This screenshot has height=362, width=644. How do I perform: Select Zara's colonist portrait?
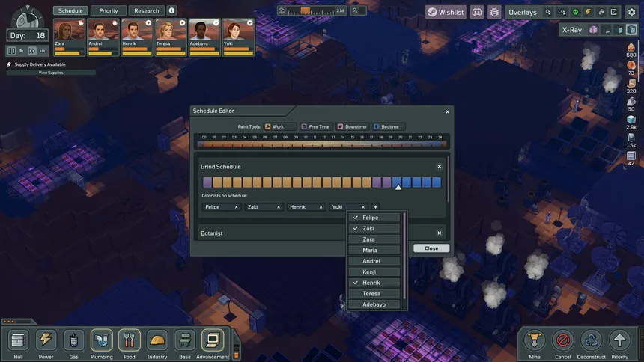69,37
